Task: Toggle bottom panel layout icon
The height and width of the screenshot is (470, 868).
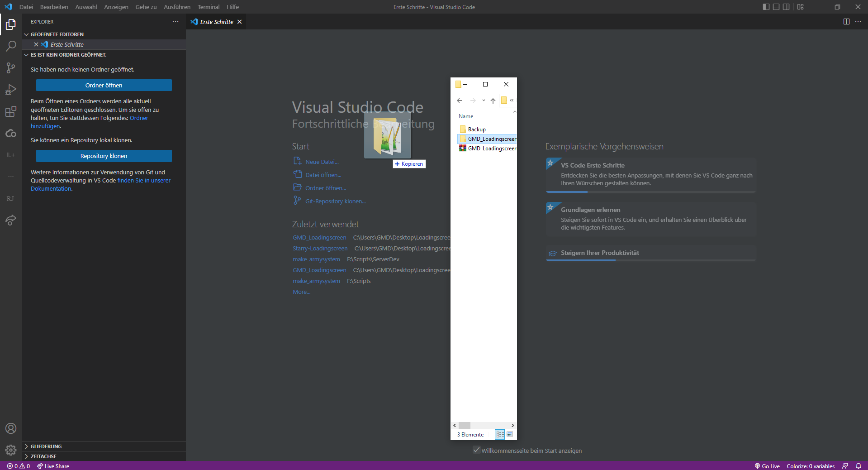Action: [776, 7]
